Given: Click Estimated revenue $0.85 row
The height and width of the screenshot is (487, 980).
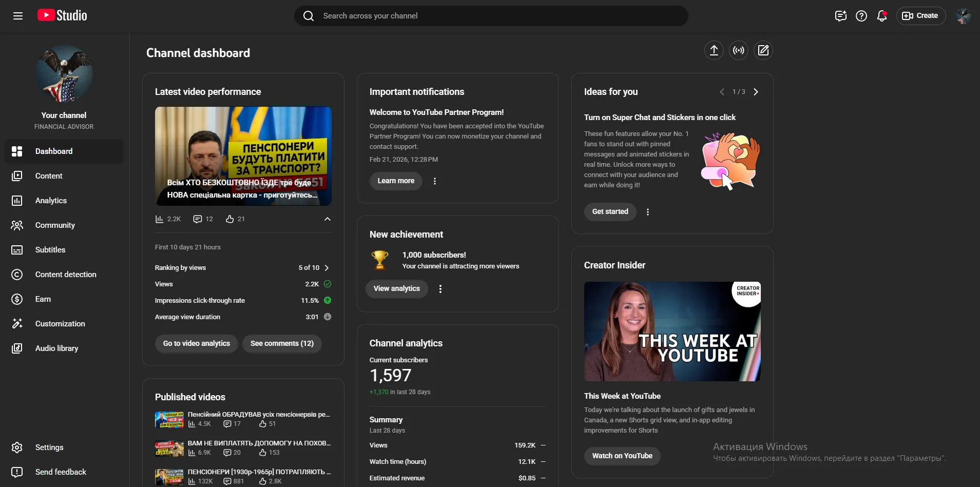Looking at the screenshot, I should pyautogui.click(x=457, y=478).
